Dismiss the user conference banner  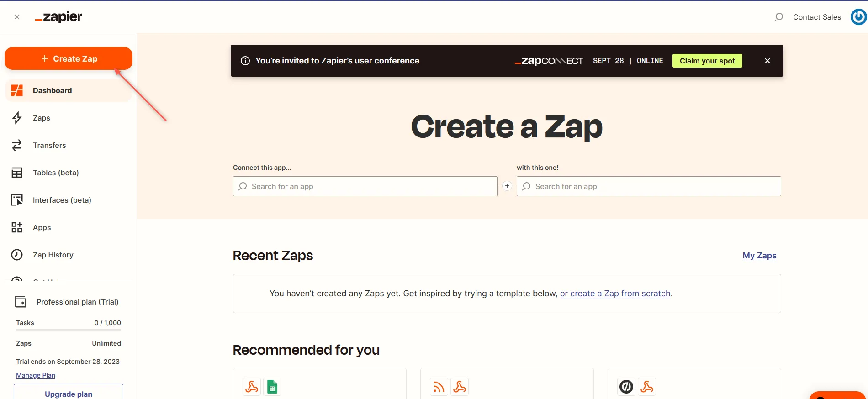coord(767,61)
